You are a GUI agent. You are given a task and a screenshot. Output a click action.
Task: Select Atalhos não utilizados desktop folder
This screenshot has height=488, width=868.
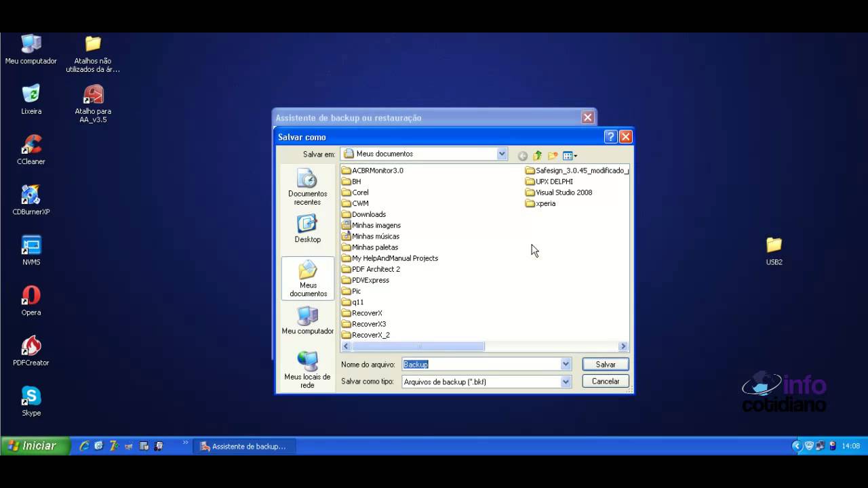point(93,54)
